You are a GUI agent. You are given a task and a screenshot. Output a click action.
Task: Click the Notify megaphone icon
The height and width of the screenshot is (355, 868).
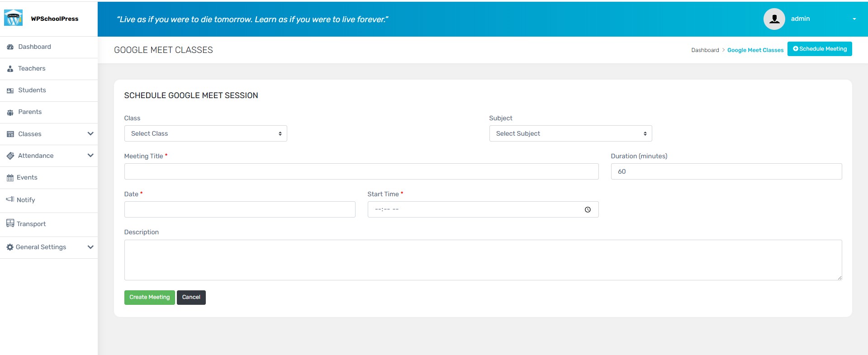[x=10, y=199]
